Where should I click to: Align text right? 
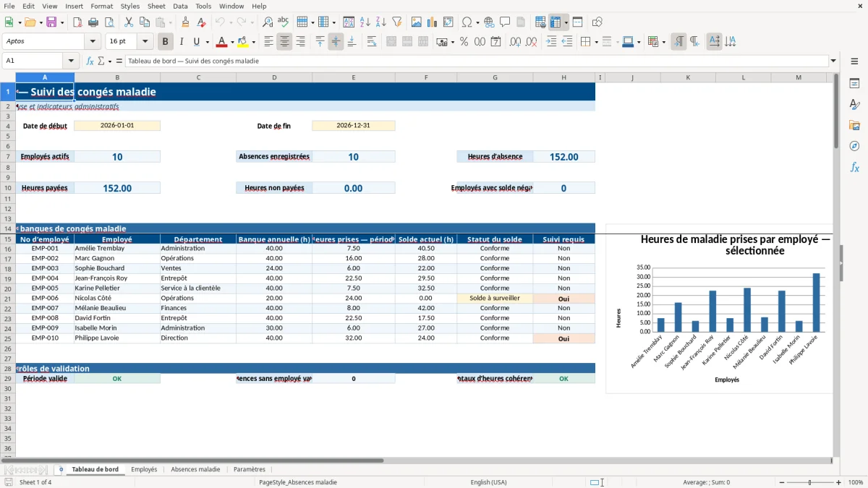click(x=300, y=42)
